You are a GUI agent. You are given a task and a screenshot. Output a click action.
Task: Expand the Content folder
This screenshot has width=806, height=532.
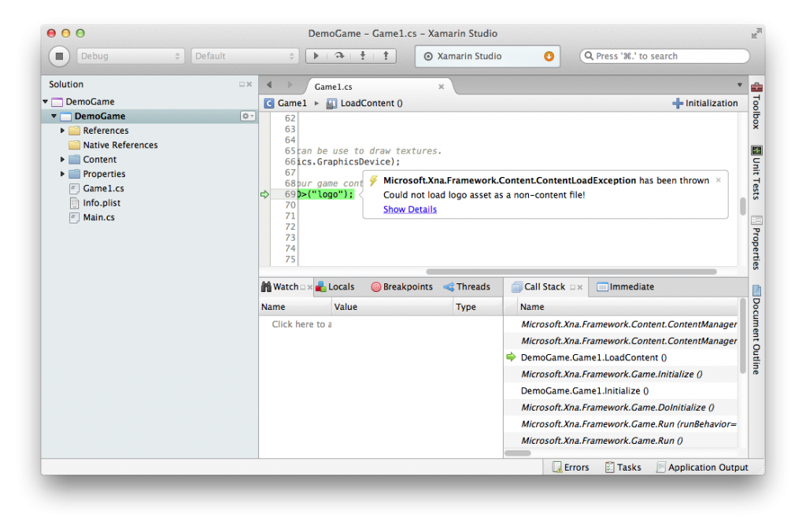(x=62, y=159)
